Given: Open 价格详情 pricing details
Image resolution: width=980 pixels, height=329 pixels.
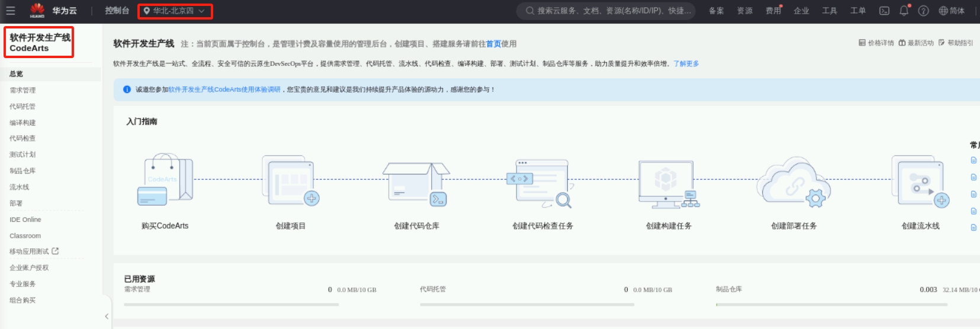Looking at the screenshot, I should tap(876, 43).
